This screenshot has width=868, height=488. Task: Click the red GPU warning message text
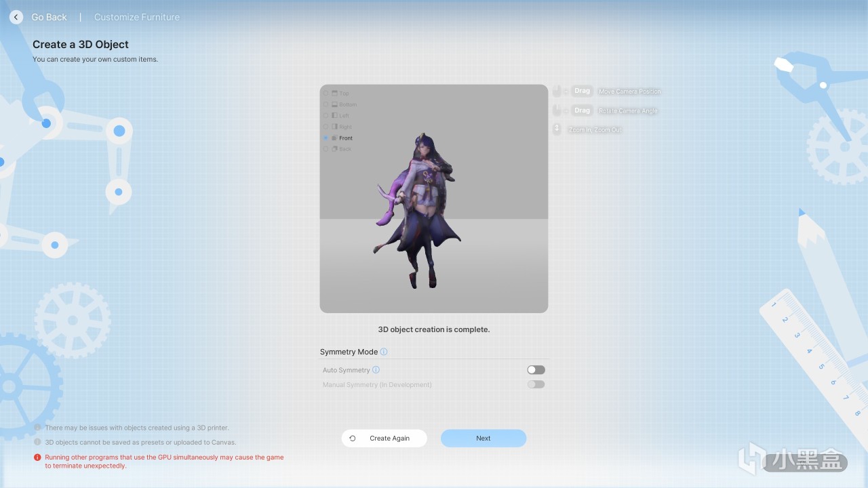click(164, 462)
